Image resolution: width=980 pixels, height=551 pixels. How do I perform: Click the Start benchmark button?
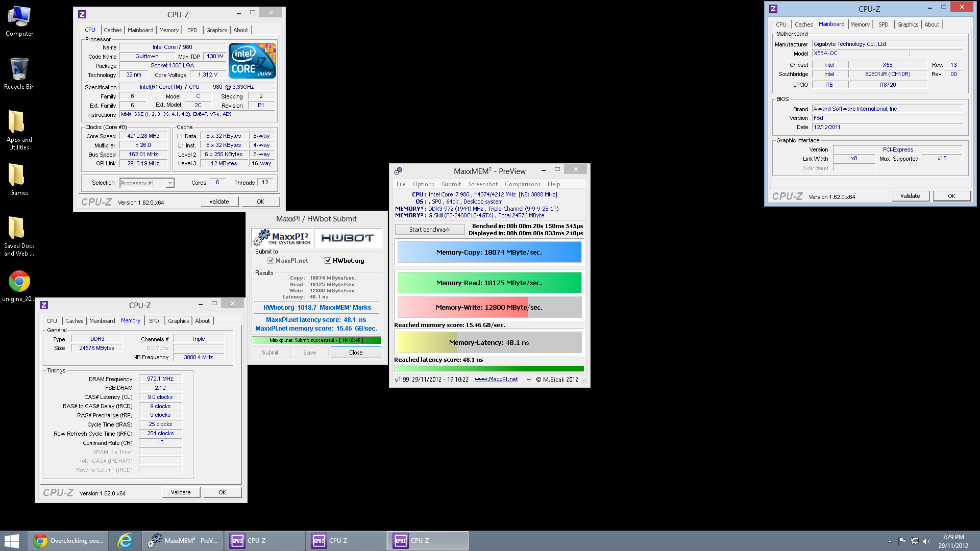click(x=430, y=230)
